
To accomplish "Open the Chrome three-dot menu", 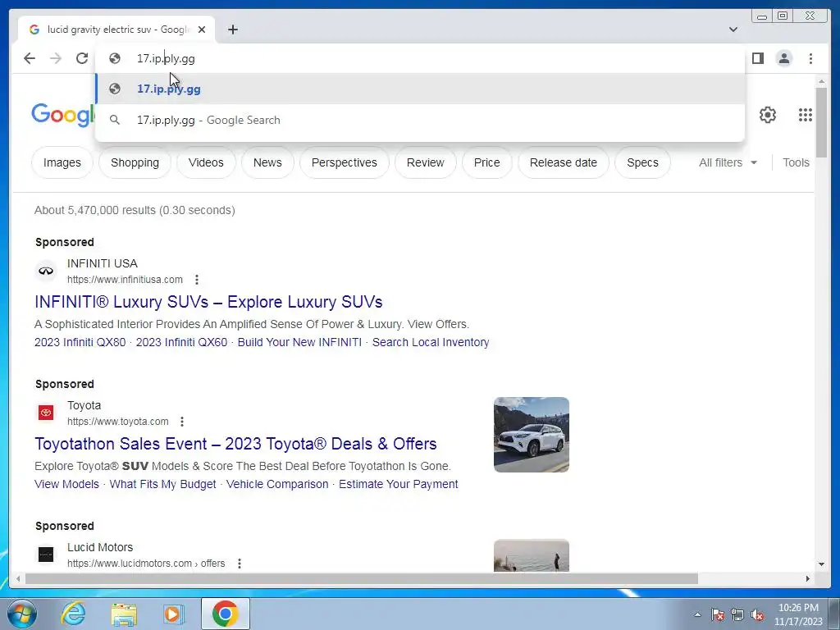I will click(810, 58).
